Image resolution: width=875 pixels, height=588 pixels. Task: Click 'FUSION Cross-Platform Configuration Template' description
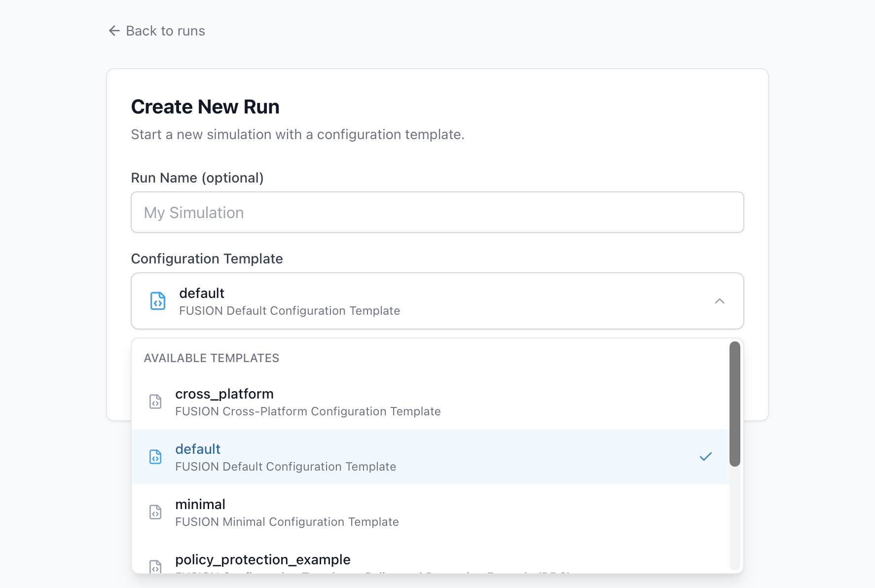pyautogui.click(x=308, y=411)
